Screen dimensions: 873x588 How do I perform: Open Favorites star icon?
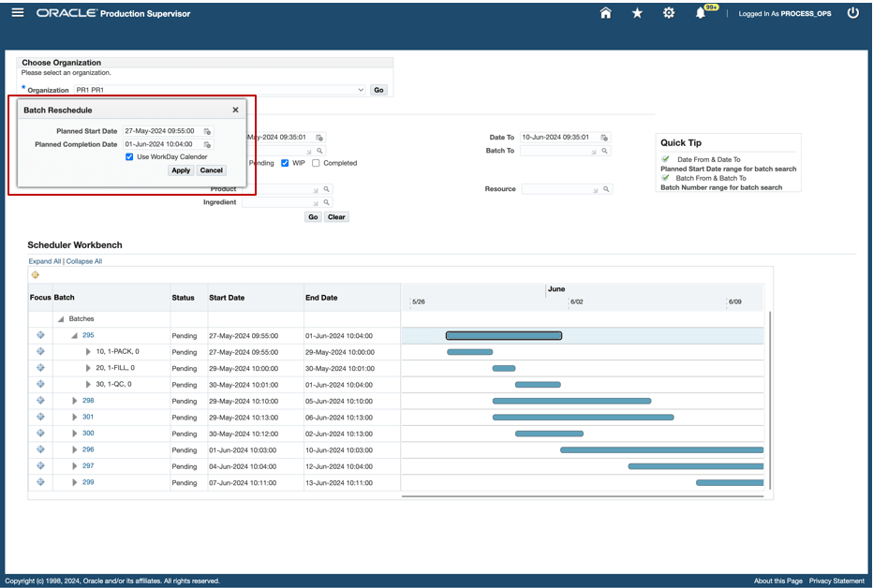coord(637,13)
